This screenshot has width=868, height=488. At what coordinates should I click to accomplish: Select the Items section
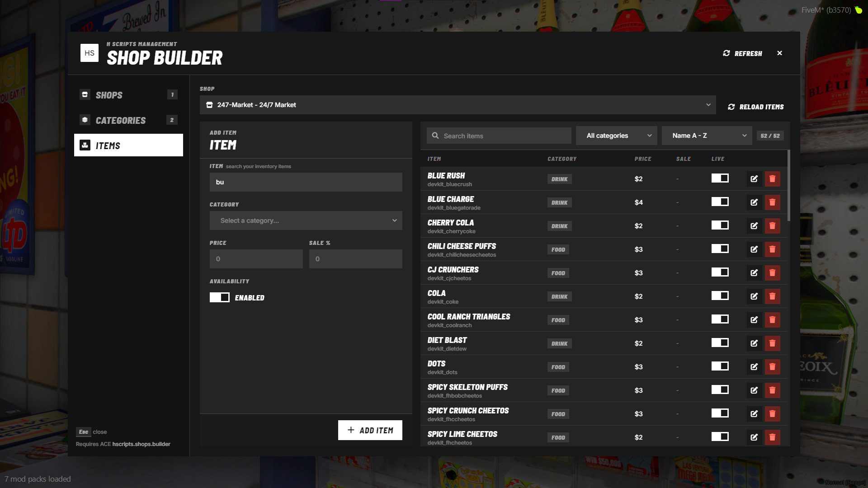(129, 145)
